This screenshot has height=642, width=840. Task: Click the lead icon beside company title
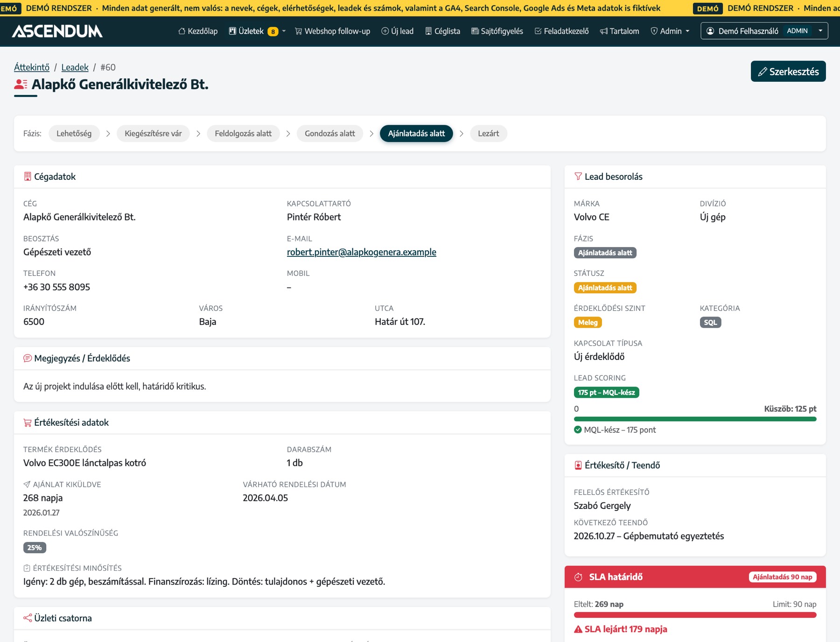click(x=21, y=85)
